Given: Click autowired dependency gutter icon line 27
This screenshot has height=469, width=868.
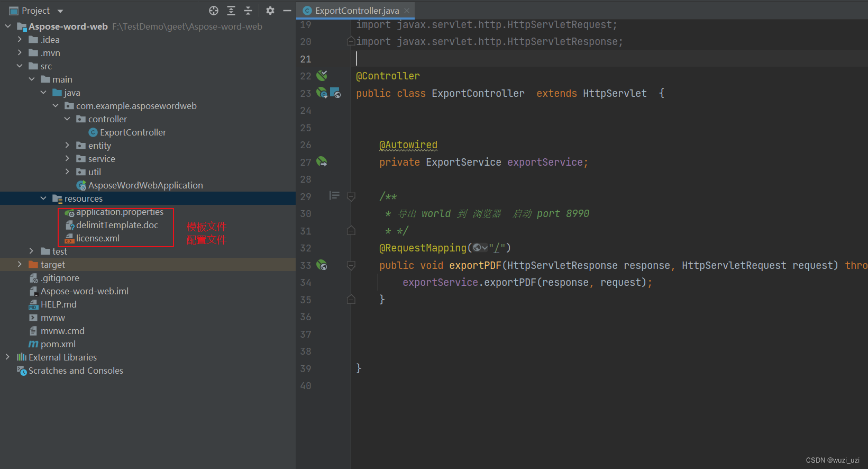Looking at the screenshot, I should point(322,162).
